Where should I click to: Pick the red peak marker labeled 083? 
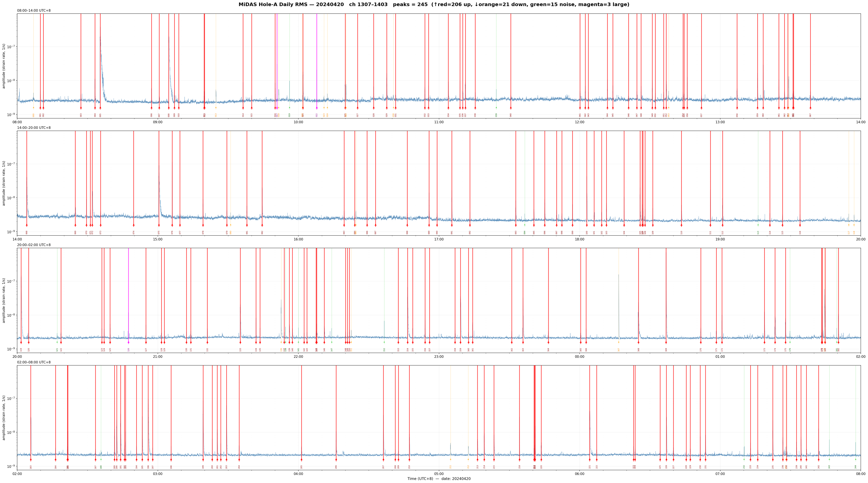pyautogui.click(x=344, y=225)
